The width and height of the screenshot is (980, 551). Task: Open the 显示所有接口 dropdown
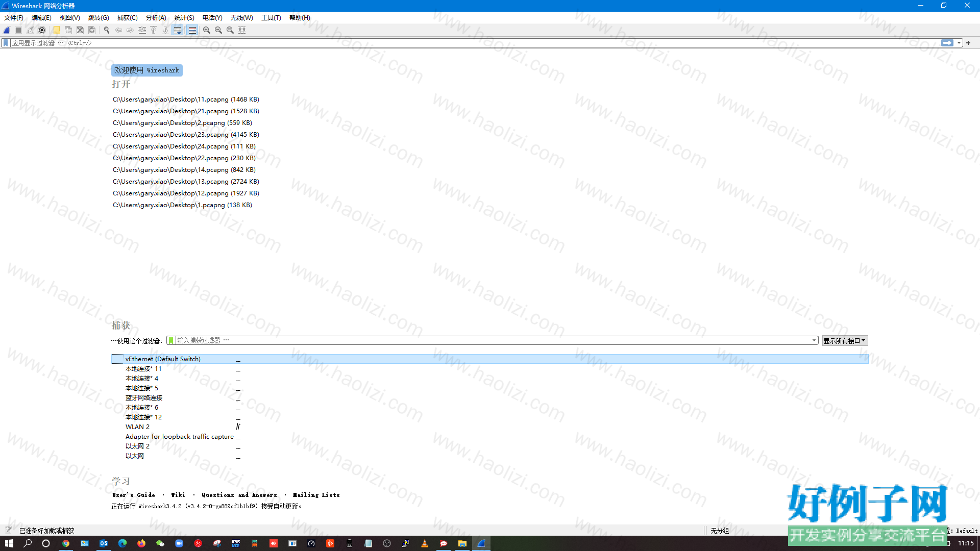[x=844, y=341]
